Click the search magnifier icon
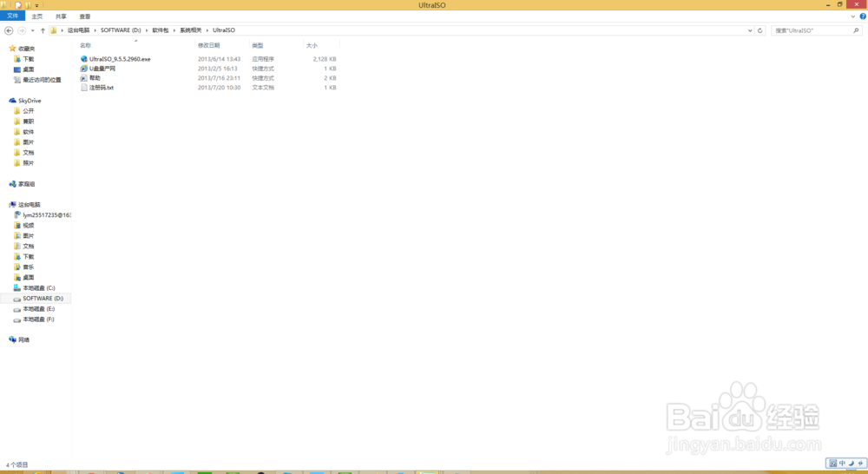This screenshot has height=474, width=868. [856, 30]
